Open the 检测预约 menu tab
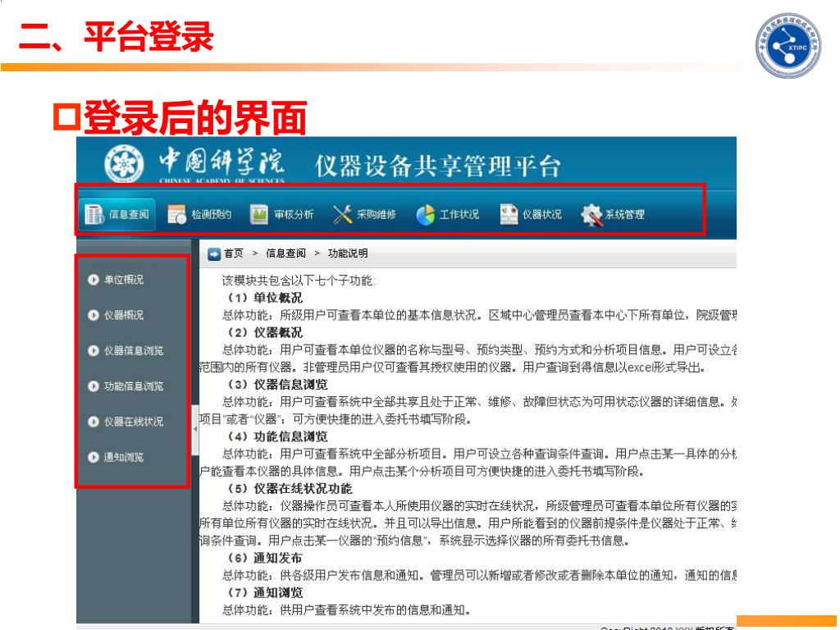This screenshot has height=630, width=840. tap(199, 215)
